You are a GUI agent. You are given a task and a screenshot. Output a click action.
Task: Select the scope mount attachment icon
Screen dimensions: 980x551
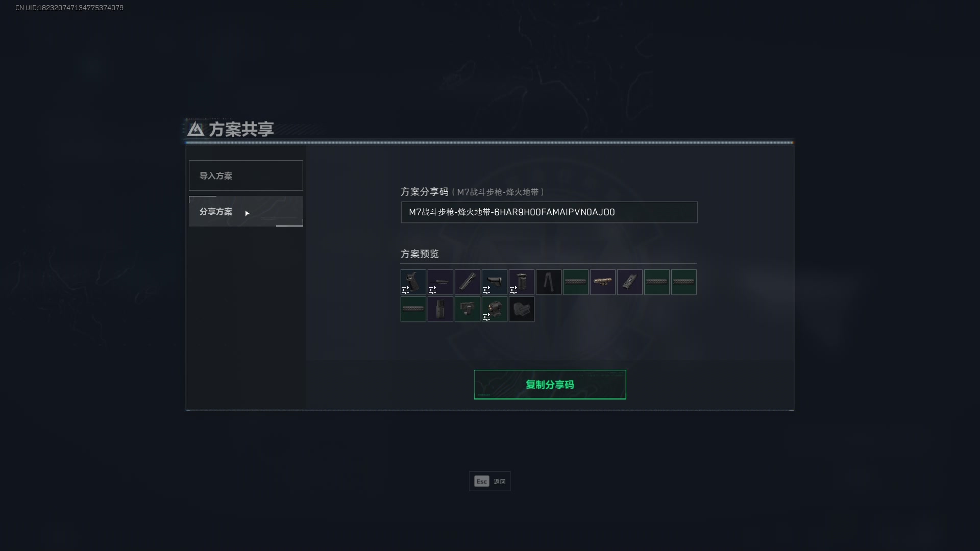click(x=467, y=309)
